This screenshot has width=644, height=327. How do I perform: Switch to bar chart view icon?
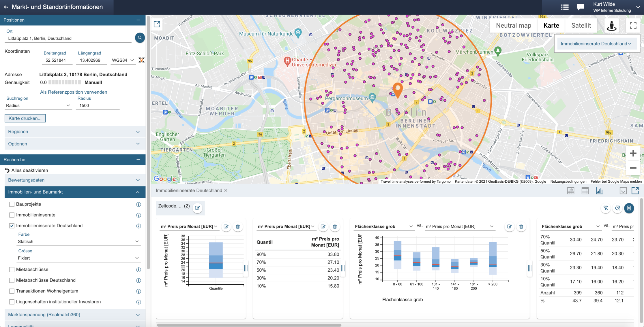[x=599, y=191]
